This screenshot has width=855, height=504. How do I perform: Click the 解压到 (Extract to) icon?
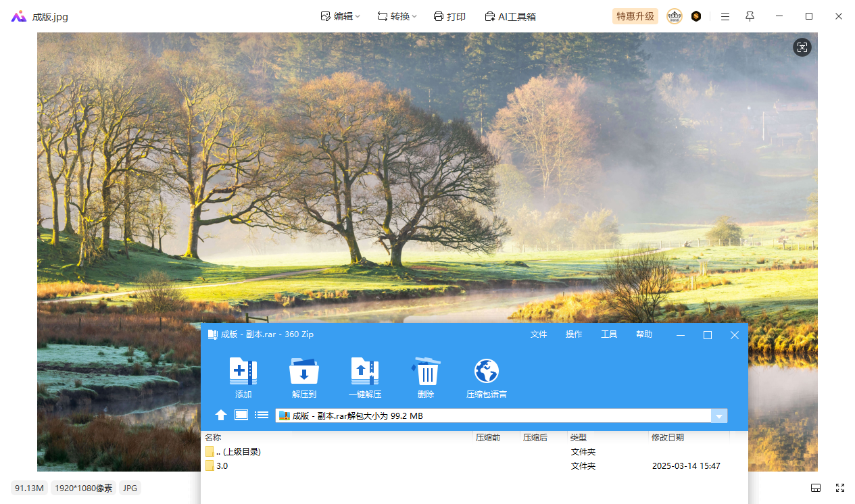pyautogui.click(x=303, y=372)
